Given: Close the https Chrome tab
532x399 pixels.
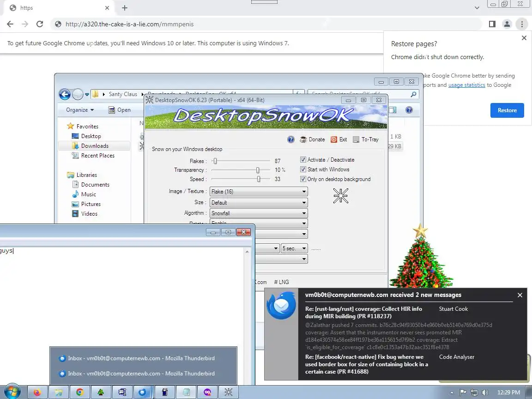Looking at the screenshot, I should point(107,8).
